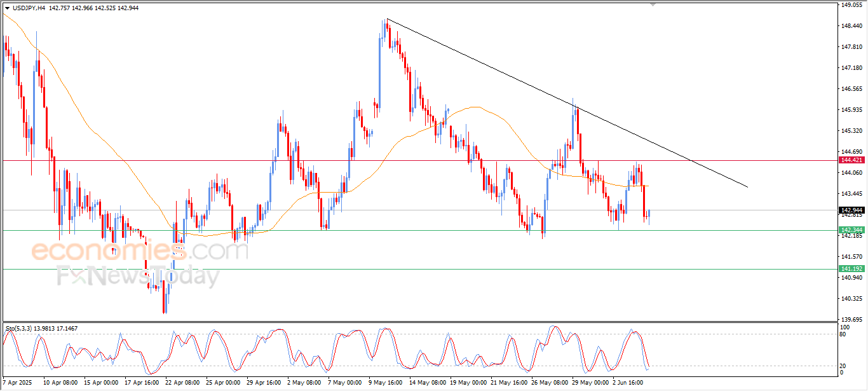This screenshot has width=868, height=391.
Task: Click the 2 May 08:00 time label
Action: (x=304, y=383)
